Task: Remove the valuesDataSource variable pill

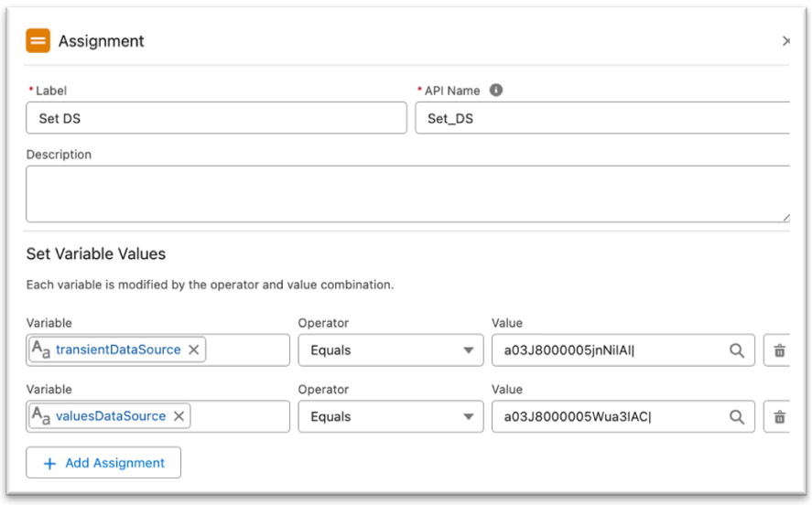Action: pos(179,416)
